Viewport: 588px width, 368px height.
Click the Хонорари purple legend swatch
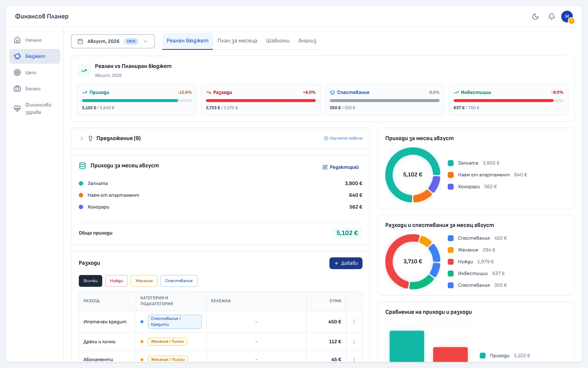click(451, 187)
